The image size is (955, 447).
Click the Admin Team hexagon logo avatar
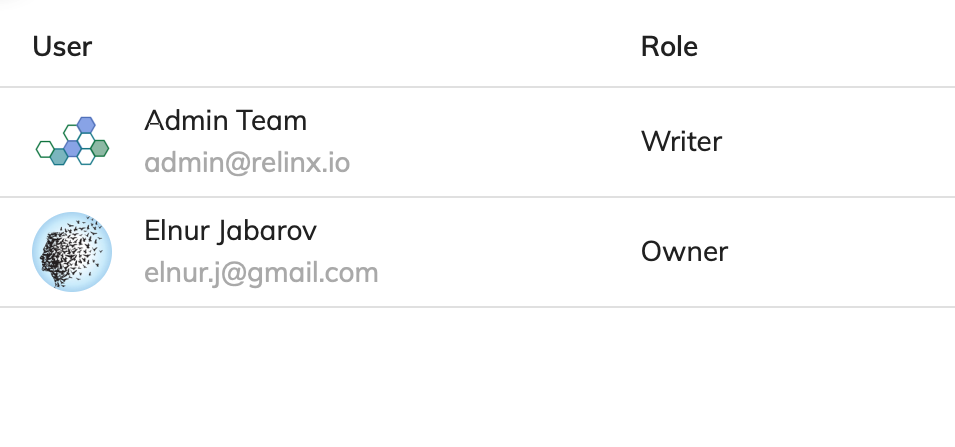click(72, 141)
